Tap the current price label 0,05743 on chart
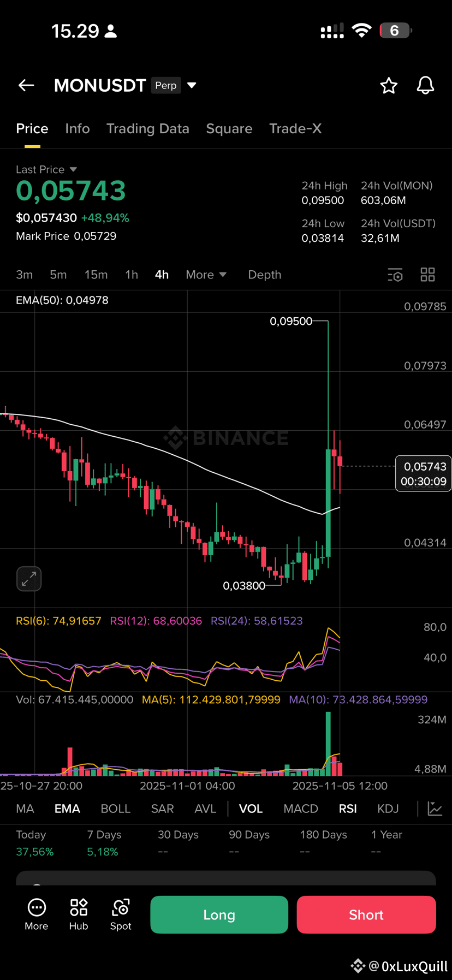The width and height of the screenshot is (452, 980). pyautogui.click(x=424, y=473)
